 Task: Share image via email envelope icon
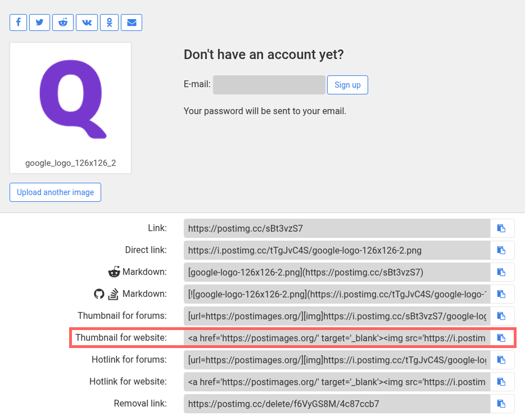[x=132, y=22]
